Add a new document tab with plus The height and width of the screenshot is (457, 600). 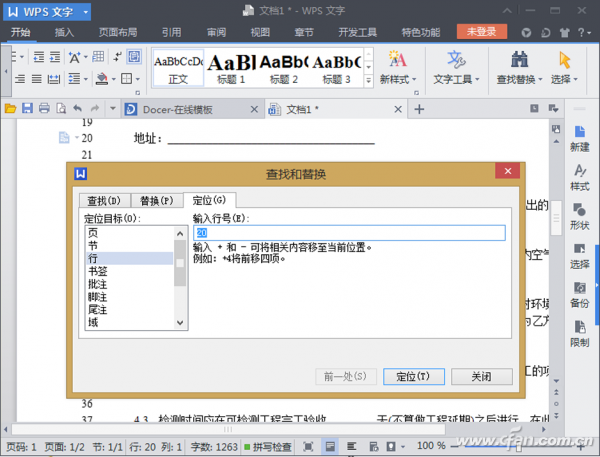point(419,109)
